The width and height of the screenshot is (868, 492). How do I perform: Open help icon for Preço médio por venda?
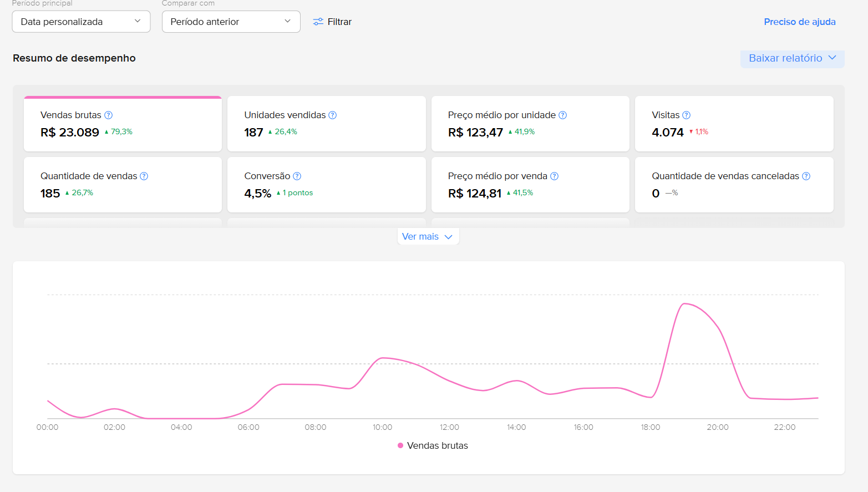[x=554, y=176]
